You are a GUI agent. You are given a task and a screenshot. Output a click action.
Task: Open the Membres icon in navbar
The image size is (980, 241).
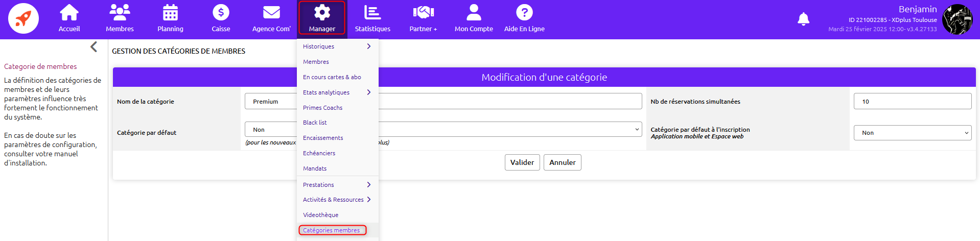point(120,13)
